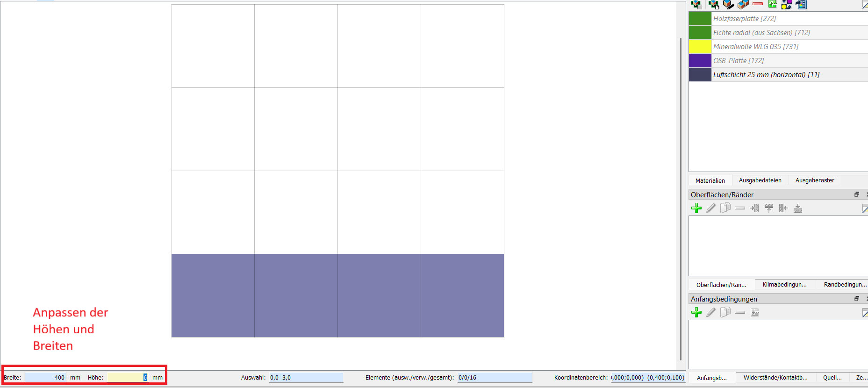Click the yellow Mineralwolle color swatch
Image resolution: width=868 pixels, height=388 pixels.
point(700,47)
